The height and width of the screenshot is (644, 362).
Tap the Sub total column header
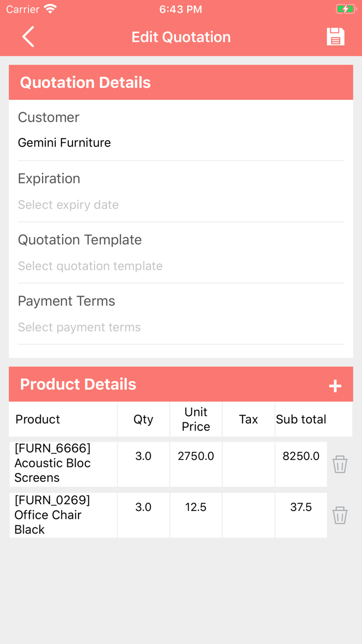(301, 419)
